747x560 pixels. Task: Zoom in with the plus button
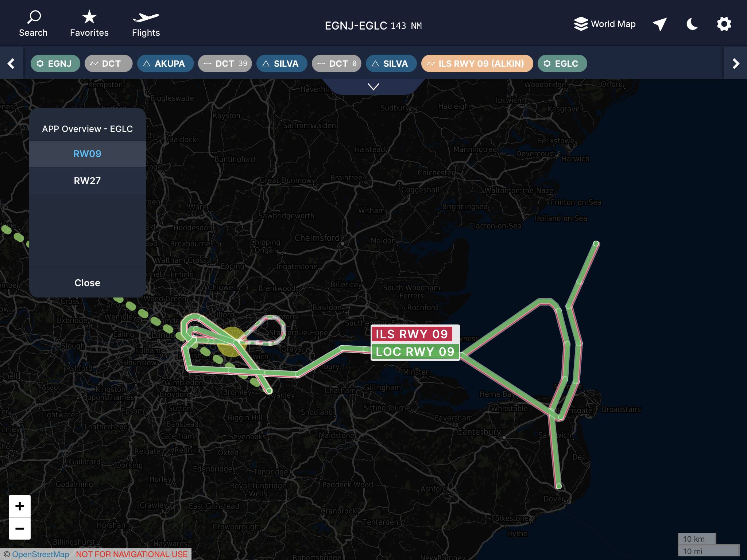[20, 506]
